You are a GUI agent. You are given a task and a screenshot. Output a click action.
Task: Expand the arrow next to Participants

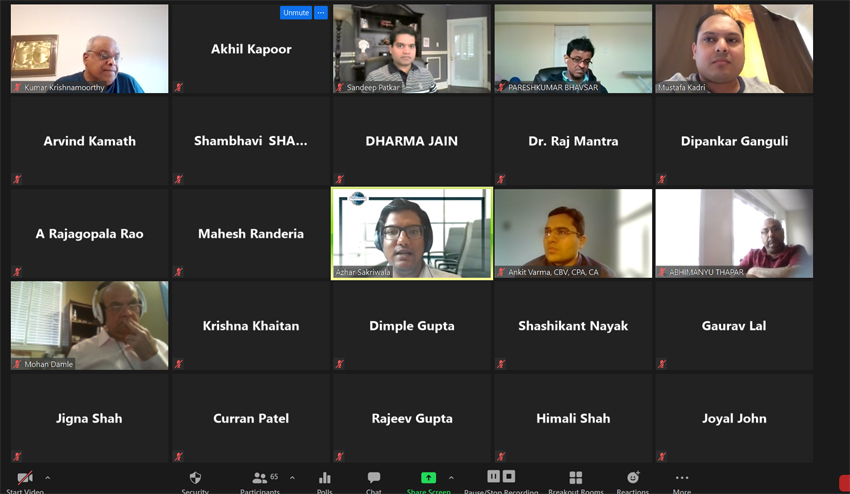point(292,478)
